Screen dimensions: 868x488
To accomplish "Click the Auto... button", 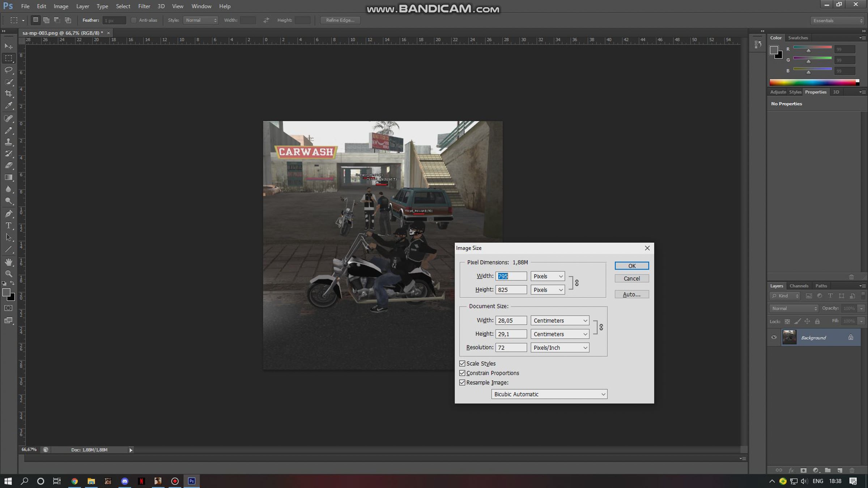I will [631, 294].
